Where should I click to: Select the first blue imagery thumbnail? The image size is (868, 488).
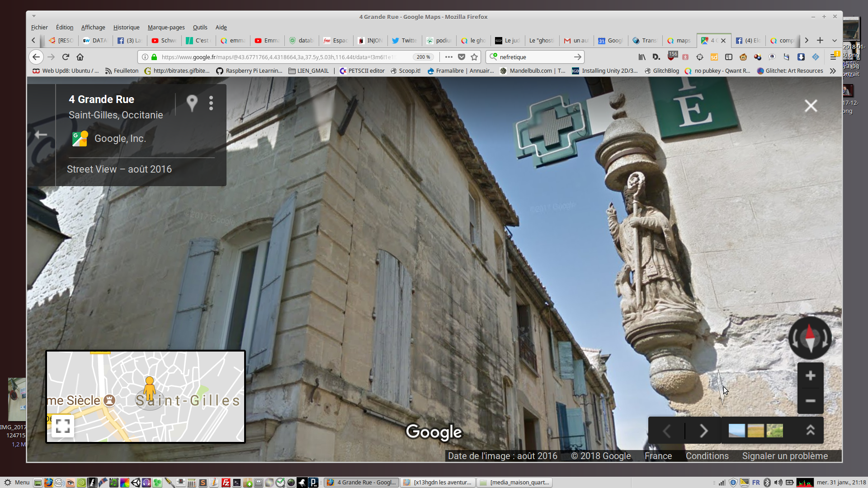[x=736, y=431]
